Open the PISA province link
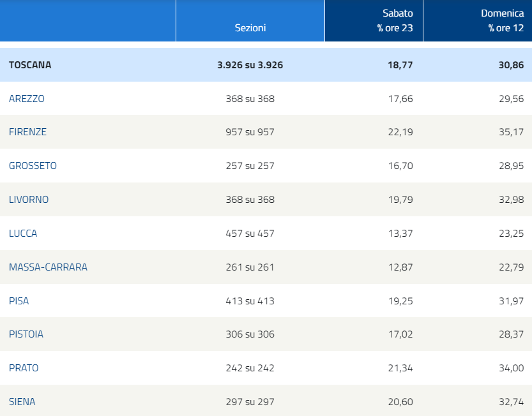The height and width of the screenshot is (416, 532). pyautogui.click(x=19, y=301)
